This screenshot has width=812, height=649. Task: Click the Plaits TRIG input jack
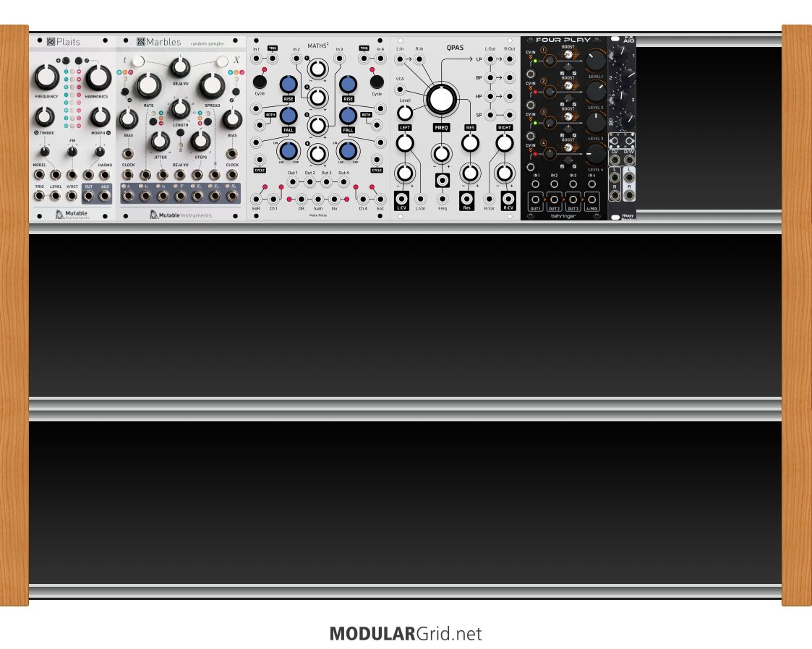click(39, 196)
